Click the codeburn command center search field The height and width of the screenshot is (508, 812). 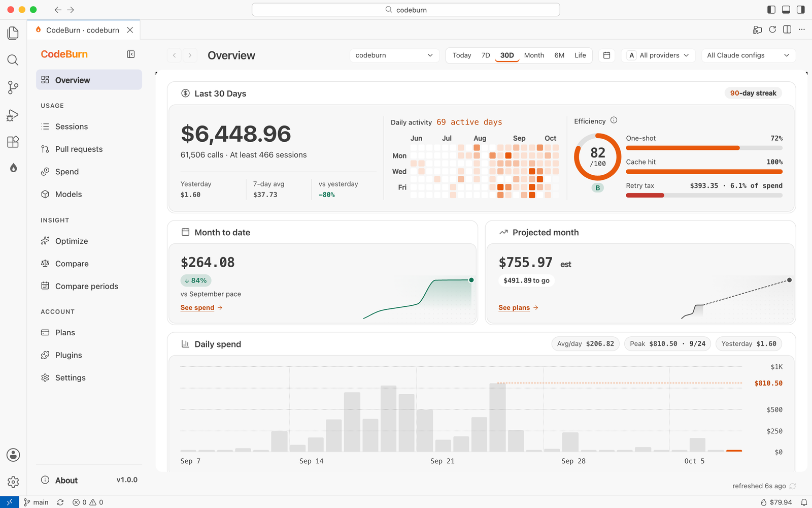tap(406, 10)
